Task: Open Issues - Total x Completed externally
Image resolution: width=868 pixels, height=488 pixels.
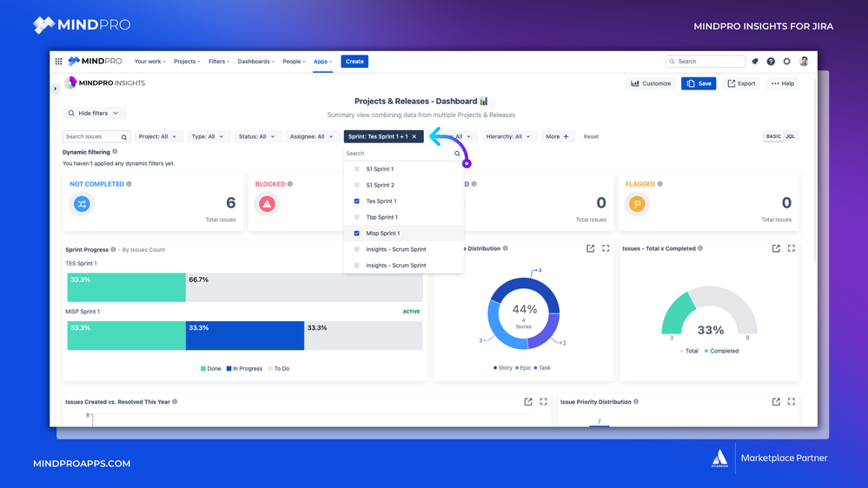Action: point(776,249)
